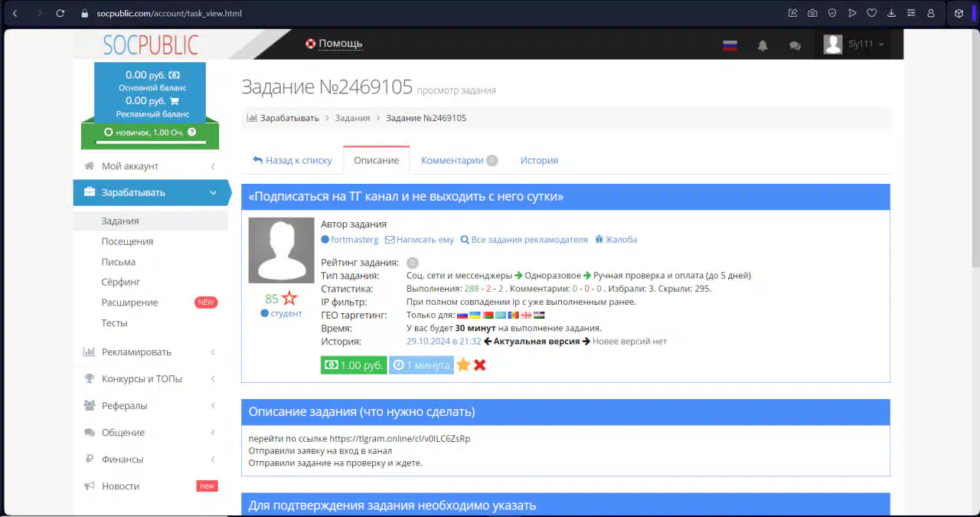Click the Russian flag in ГЕО таргетинг
Image resolution: width=980 pixels, height=517 pixels.
pyautogui.click(x=462, y=316)
